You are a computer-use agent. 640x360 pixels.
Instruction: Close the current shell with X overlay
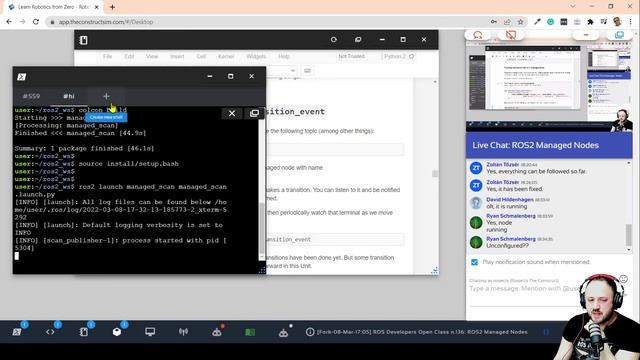point(232,113)
